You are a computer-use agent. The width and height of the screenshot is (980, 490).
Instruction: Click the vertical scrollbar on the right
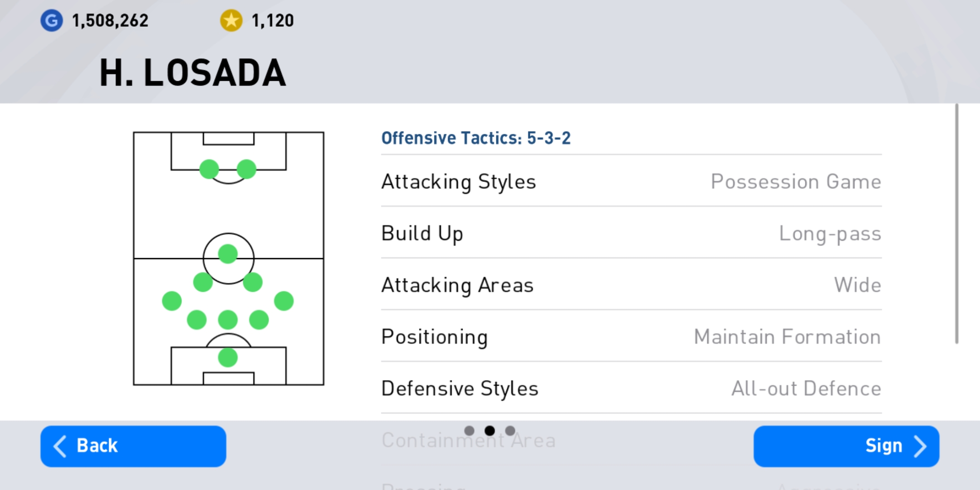click(956, 224)
